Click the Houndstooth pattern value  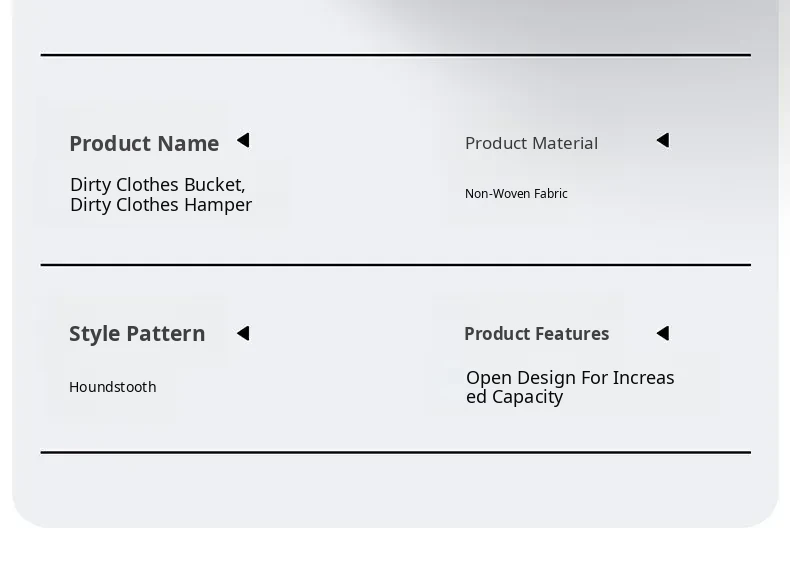click(x=113, y=387)
